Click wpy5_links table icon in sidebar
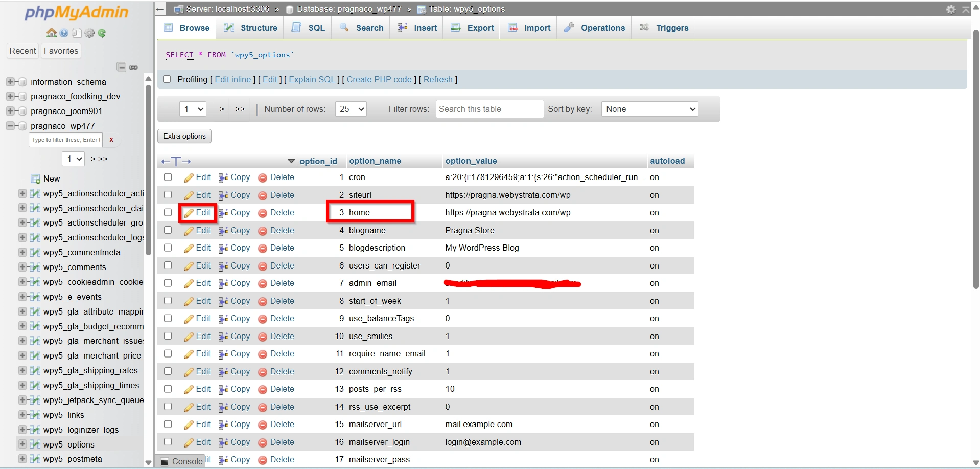Viewport: 980px width, 469px height. point(35,415)
